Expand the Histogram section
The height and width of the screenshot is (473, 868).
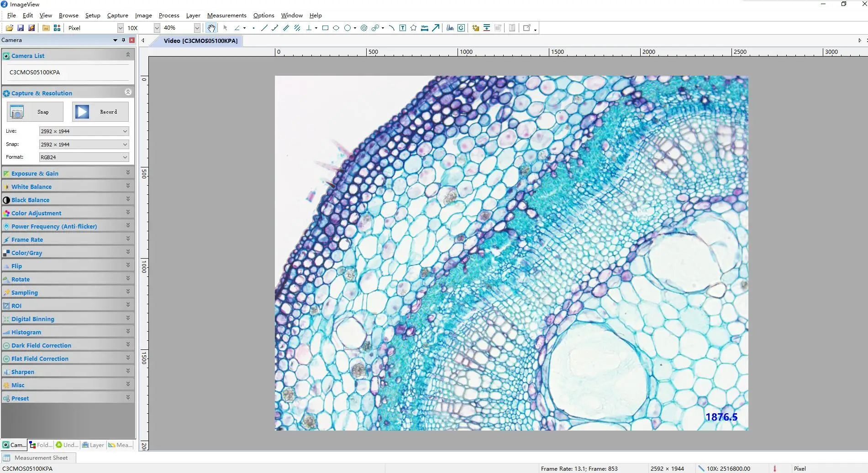(x=68, y=332)
